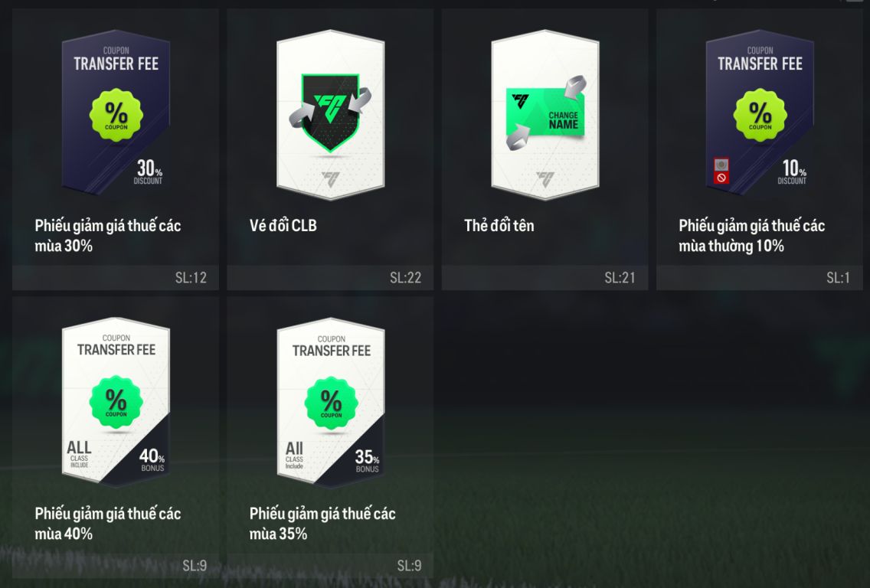870x588 pixels.
Task: Select the 10% discount Transfer Fee coupon image
Action: [760, 113]
